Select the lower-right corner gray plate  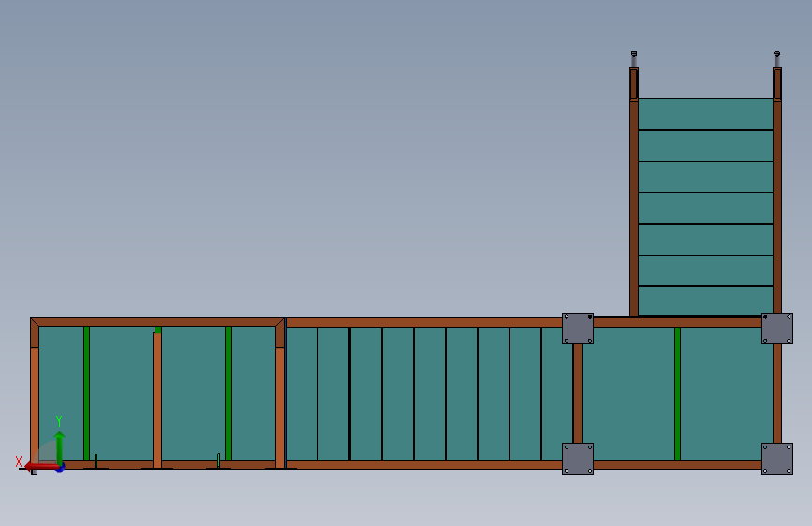click(x=776, y=459)
